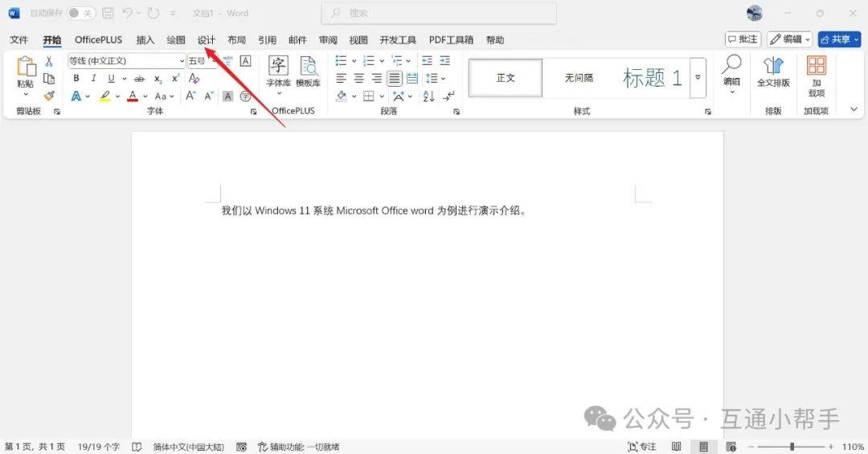Apply red font color A
This screenshot has width=868, height=454.
133,96
